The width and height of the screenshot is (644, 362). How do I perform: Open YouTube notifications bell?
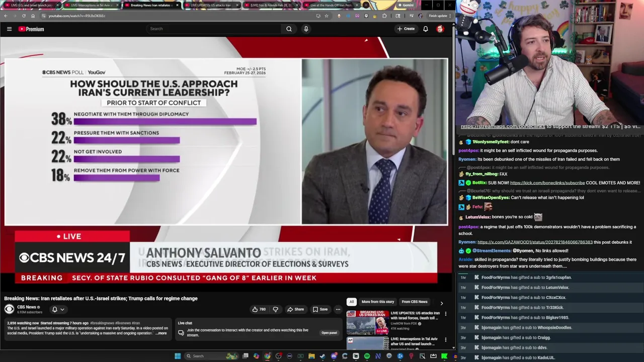click(x=426, y=29)
